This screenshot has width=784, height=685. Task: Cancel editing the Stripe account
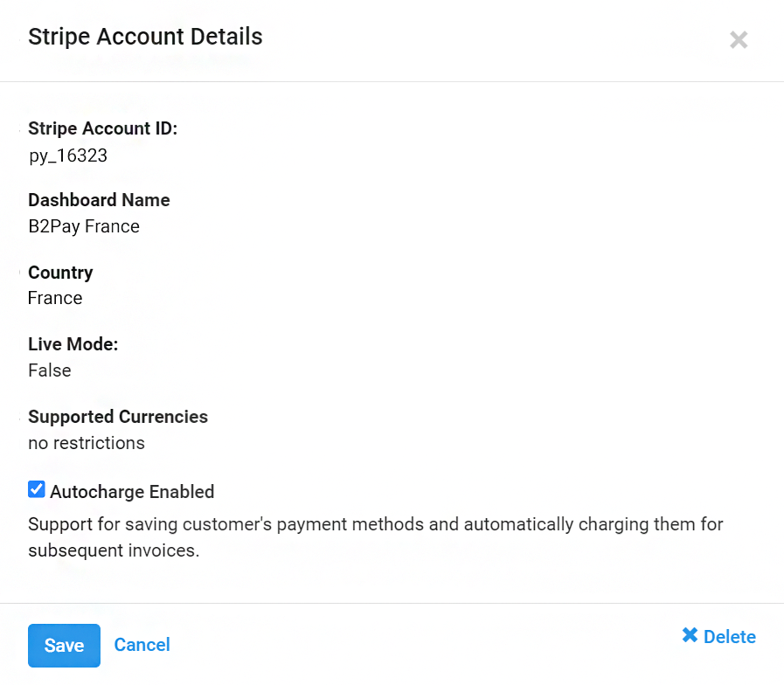click(x=142, y=645)
